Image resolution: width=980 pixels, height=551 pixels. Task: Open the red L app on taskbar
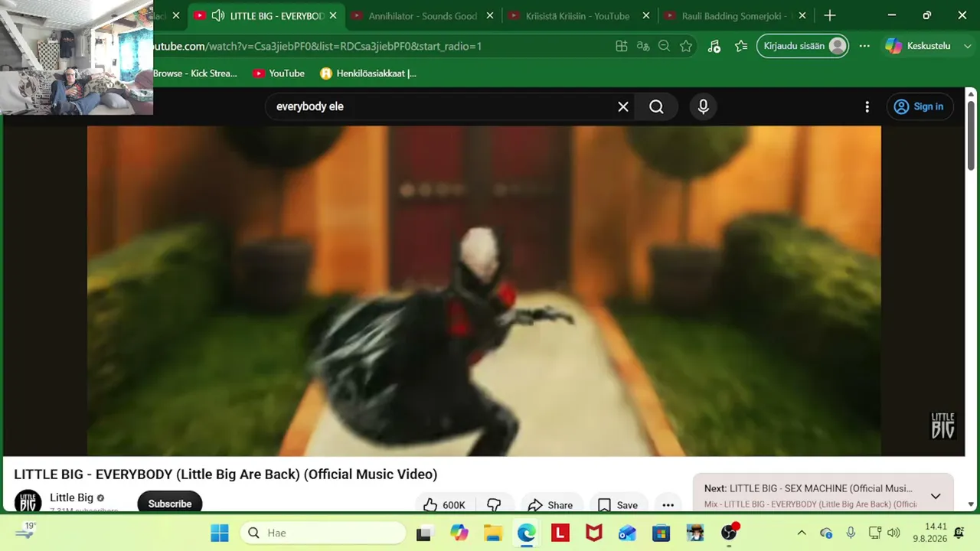click(x=560, y=533)
